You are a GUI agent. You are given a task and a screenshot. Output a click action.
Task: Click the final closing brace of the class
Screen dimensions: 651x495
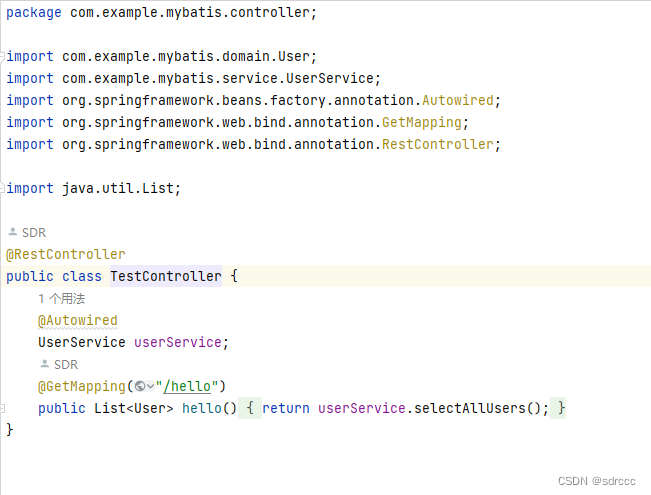click(10, 429)
